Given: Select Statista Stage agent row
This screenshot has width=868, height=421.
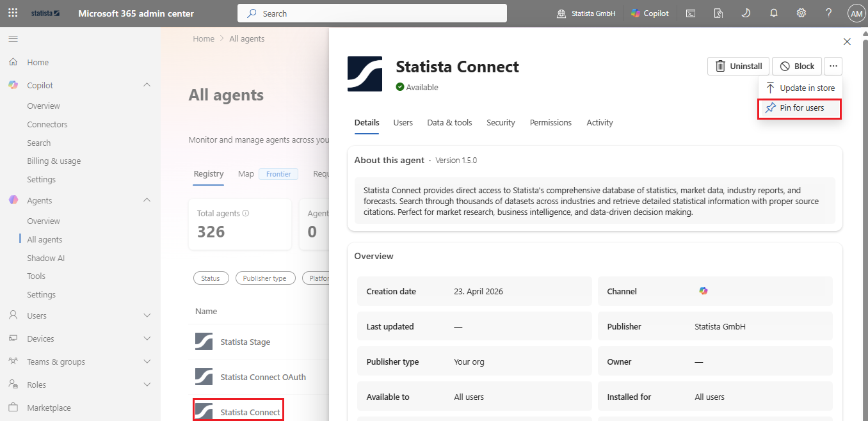Looking at the screenshot, I should click(x=246, y=342).
